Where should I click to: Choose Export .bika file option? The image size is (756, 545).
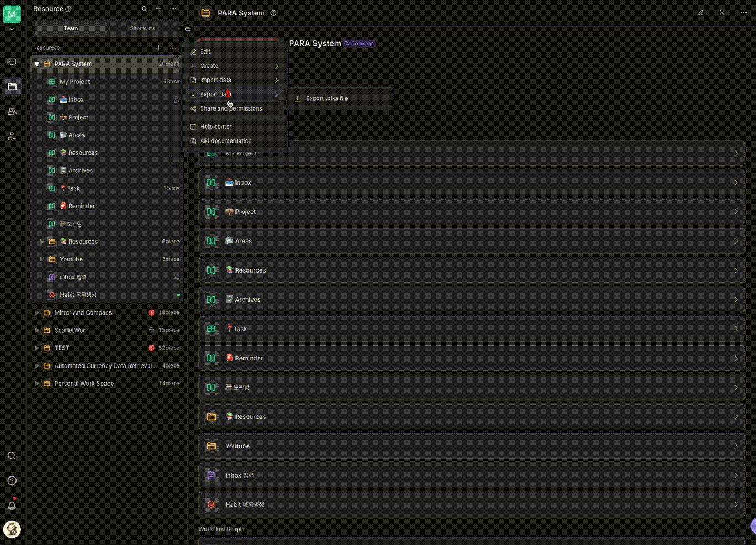click(x=327, y=98)
